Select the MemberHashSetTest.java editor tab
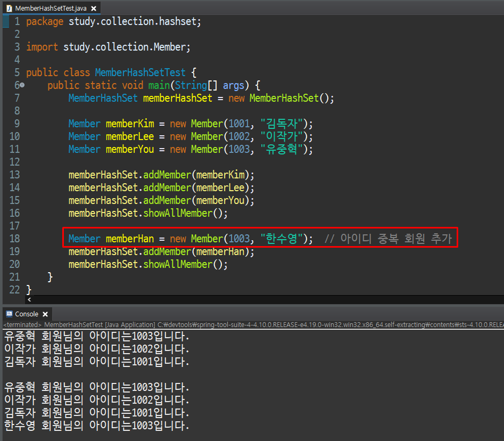504x441 pixels. [51, 9]
